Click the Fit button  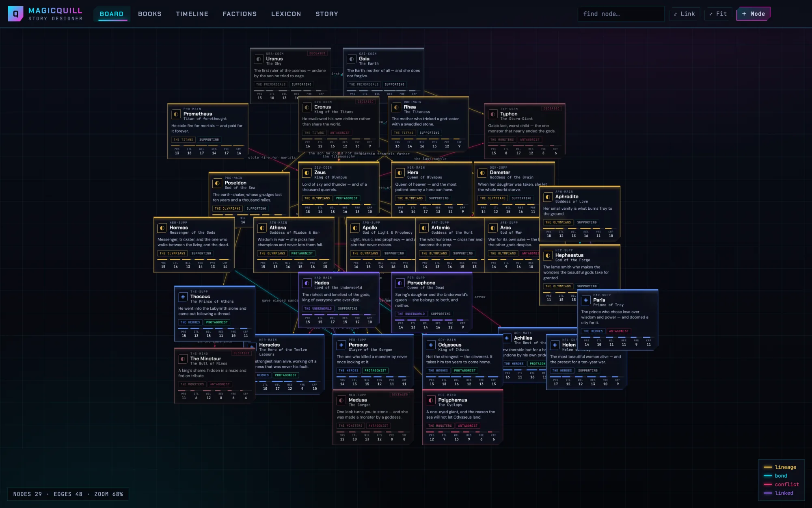(718, 14)
